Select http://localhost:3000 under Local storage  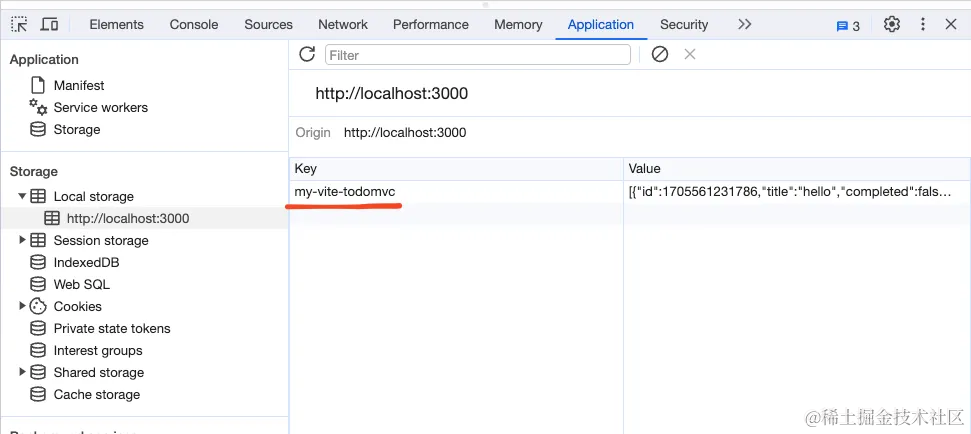click(x=128, y=219)
